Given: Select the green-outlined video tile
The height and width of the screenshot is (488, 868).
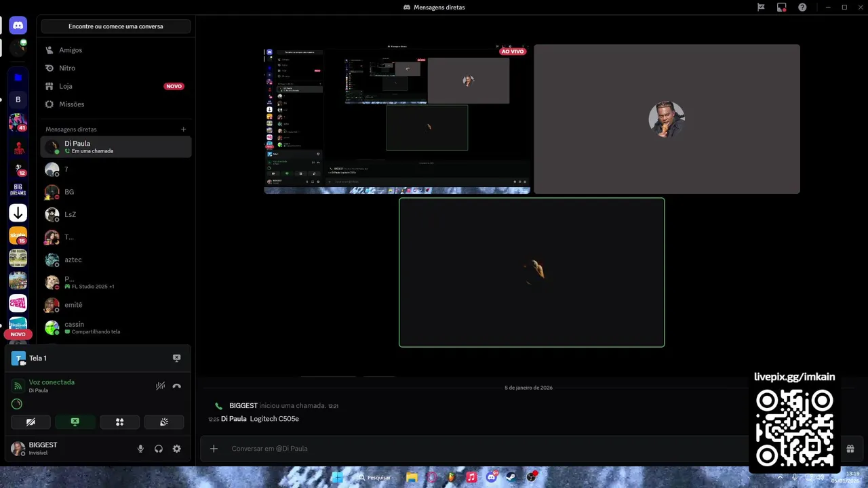Looking at the screenshot, I should coord(532,272).
